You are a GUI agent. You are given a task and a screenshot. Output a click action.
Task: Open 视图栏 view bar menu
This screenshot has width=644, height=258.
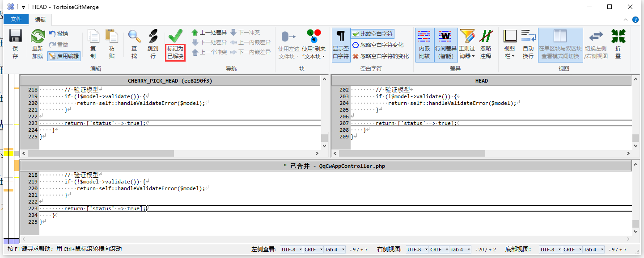click(509, 44)
